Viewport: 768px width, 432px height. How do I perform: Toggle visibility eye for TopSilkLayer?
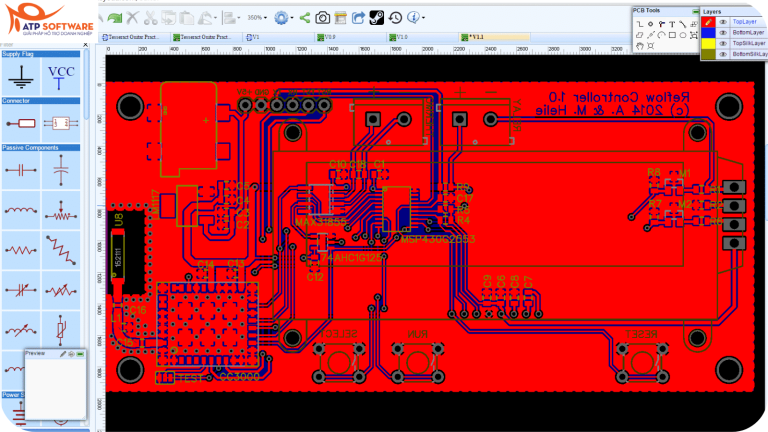723,43
